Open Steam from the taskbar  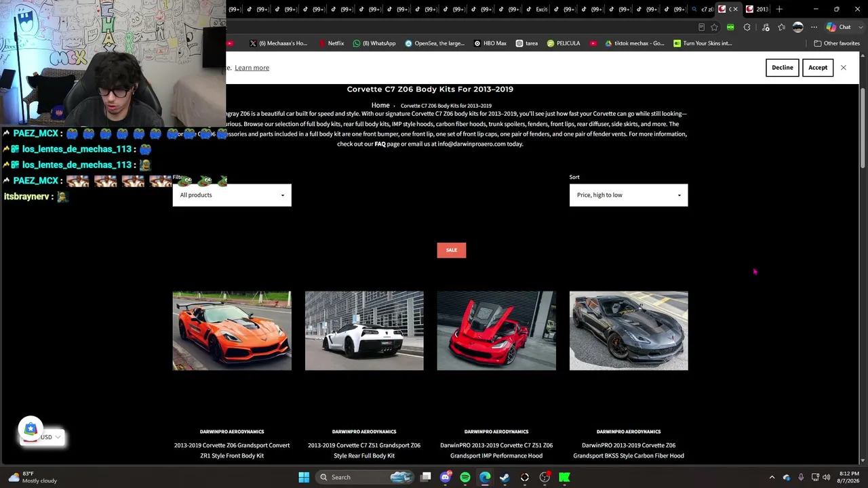(x=505, y=477)
